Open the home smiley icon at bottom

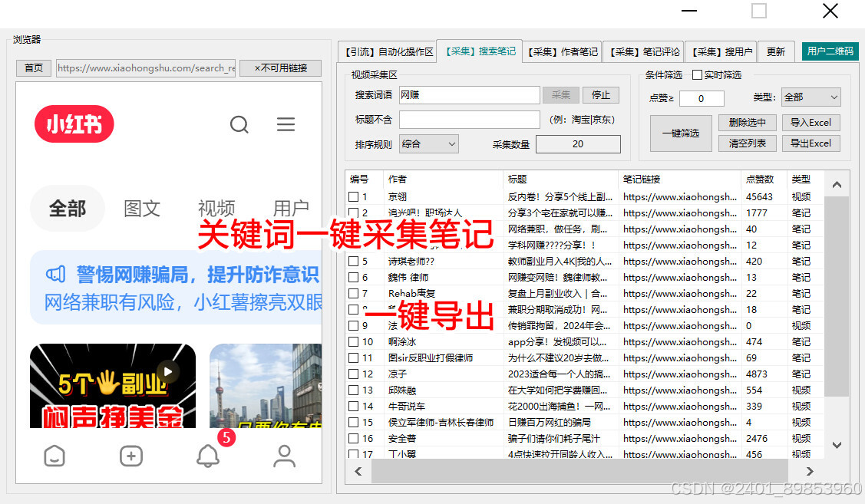[54, 456]
